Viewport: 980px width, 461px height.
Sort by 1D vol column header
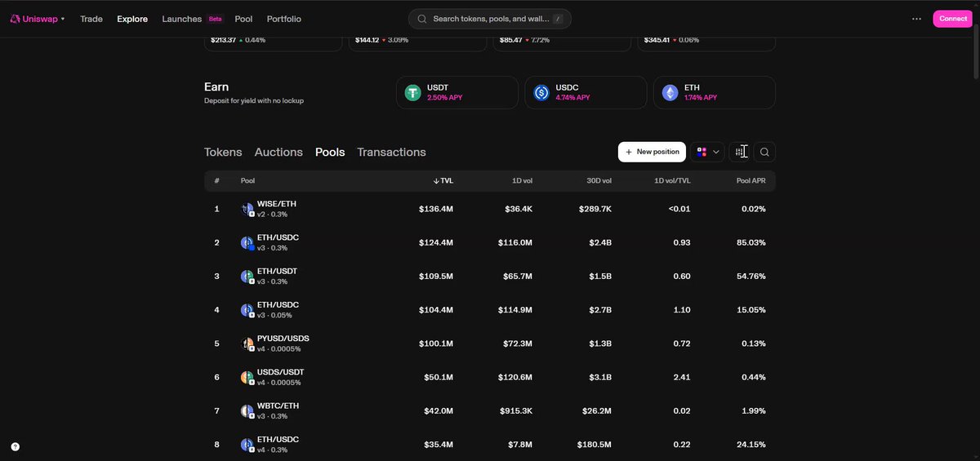click(522, 180)
